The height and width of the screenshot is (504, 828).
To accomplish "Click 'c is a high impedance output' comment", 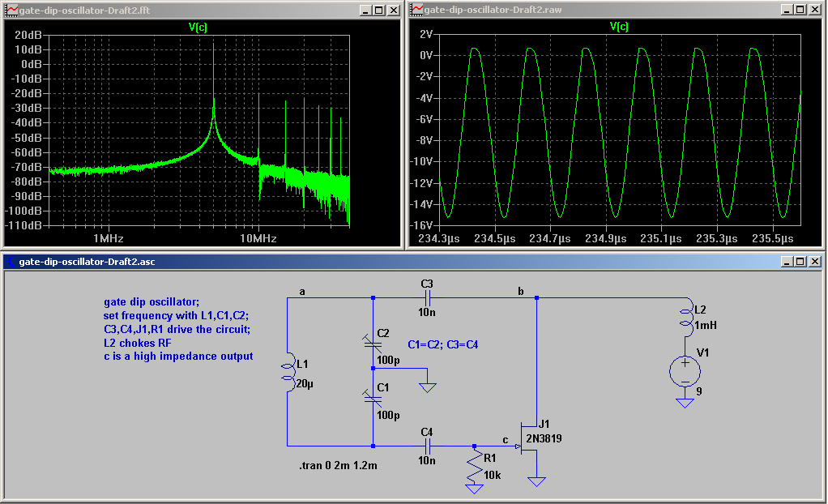I will click(x=178, y=356).
